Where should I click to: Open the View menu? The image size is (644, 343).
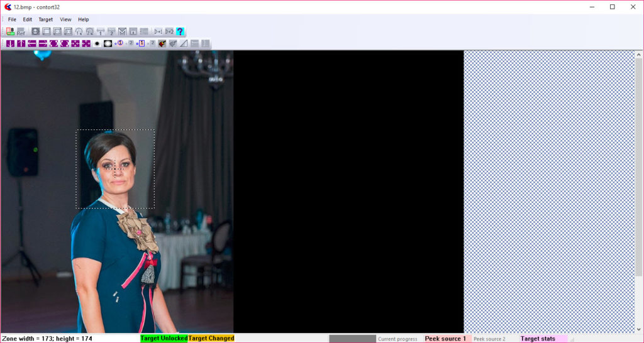65,19
